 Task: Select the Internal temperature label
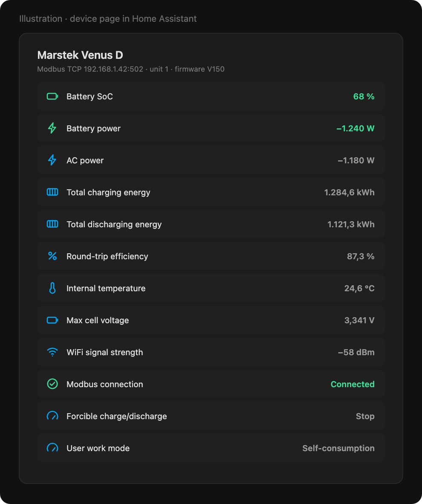point(106,288)
